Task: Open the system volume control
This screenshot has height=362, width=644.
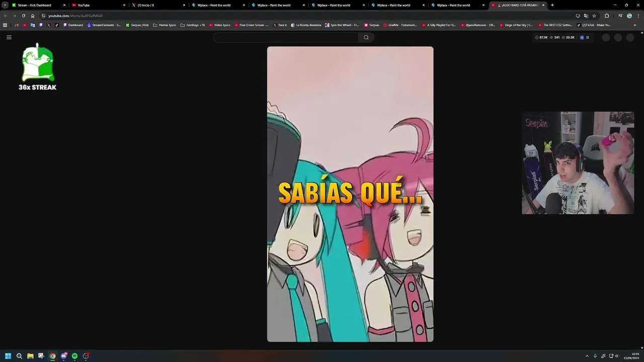Action: 617,356
